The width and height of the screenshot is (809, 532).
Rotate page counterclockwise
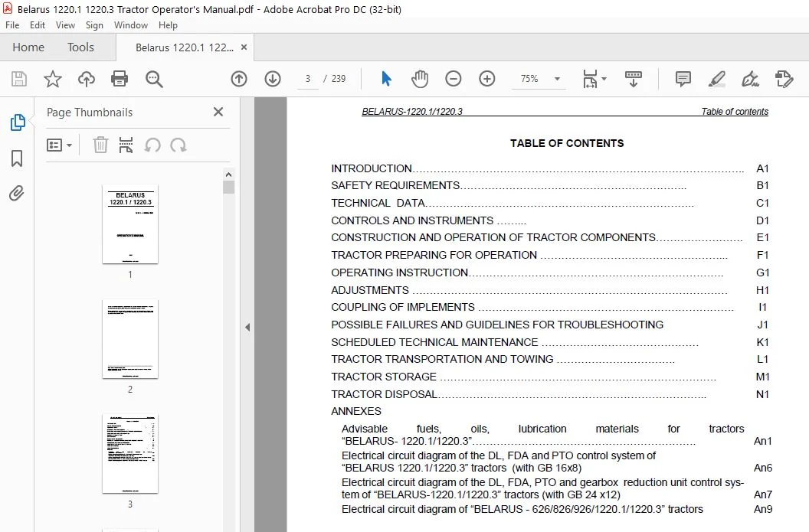coord(152,145)
